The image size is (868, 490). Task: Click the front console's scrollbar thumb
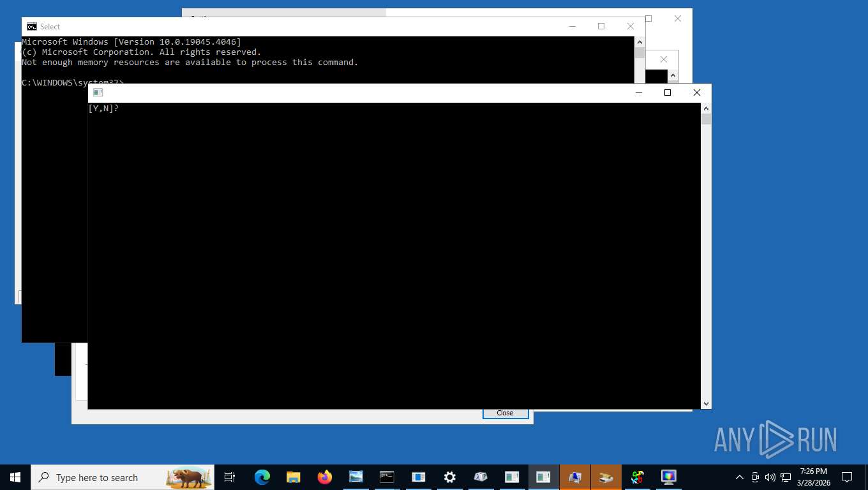tap(706, 119)
